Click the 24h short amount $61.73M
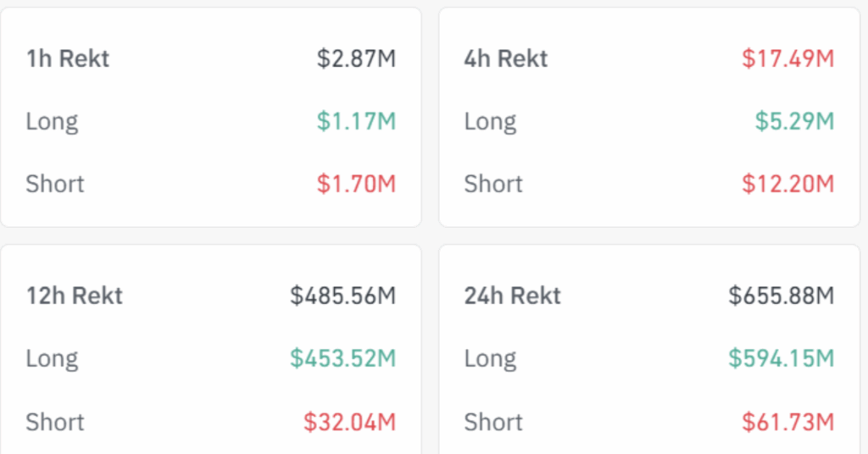868x454 pixels. click(787, 422)
